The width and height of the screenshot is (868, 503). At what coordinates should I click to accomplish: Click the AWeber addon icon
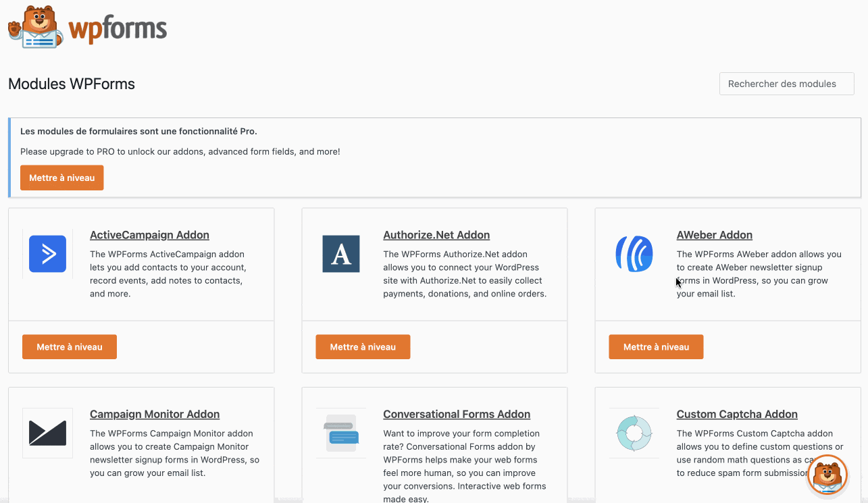634,254
